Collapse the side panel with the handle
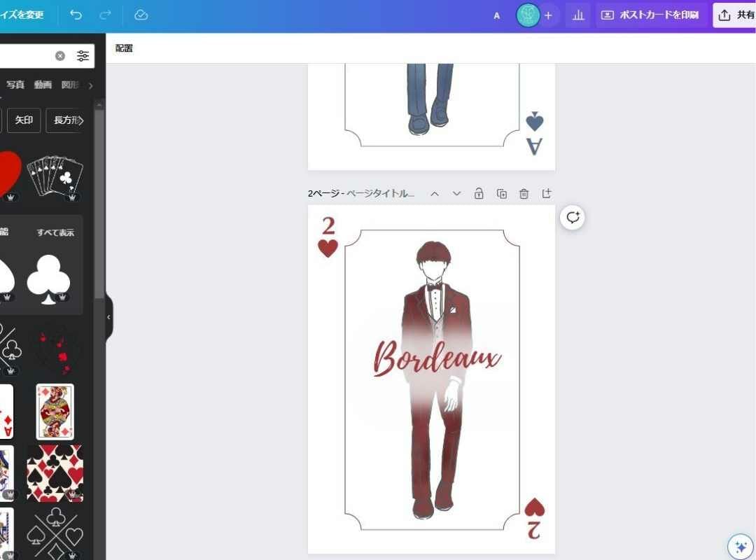This screenshot has width=756, height=560. (108, 317)
